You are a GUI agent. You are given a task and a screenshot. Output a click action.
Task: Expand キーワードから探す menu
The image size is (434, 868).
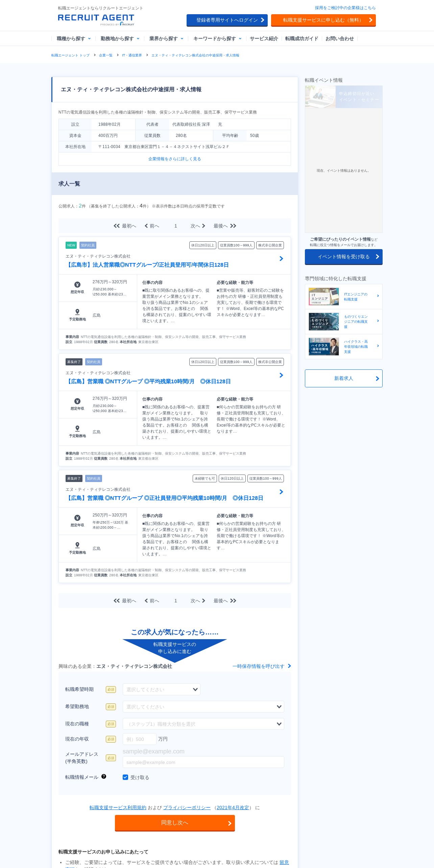(x=217, y=39)
